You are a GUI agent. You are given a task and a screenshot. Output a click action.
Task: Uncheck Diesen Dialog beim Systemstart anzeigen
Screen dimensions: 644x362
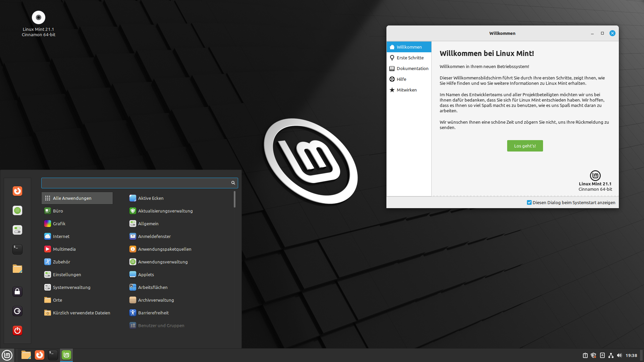529,202
